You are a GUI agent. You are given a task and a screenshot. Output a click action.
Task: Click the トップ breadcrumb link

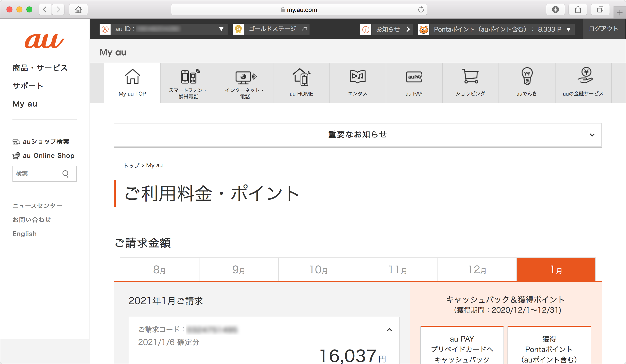coord(132,166)
